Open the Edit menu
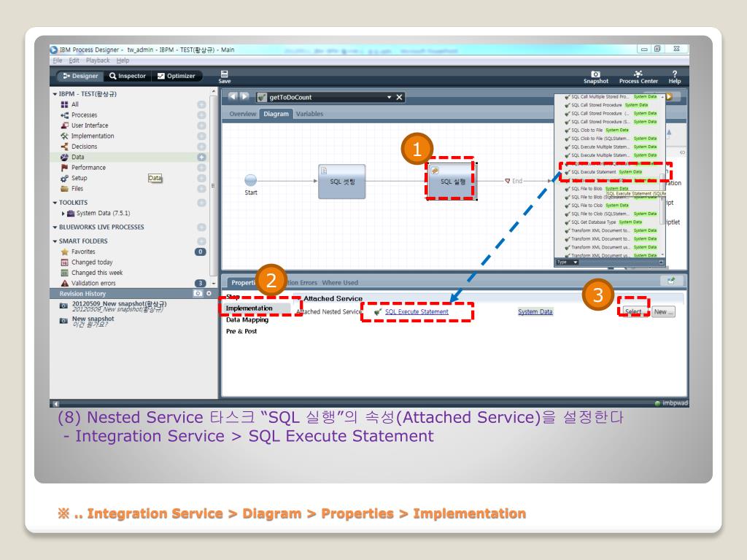The height and width of the screenshot is (560, 747). [x=74, y=61]
